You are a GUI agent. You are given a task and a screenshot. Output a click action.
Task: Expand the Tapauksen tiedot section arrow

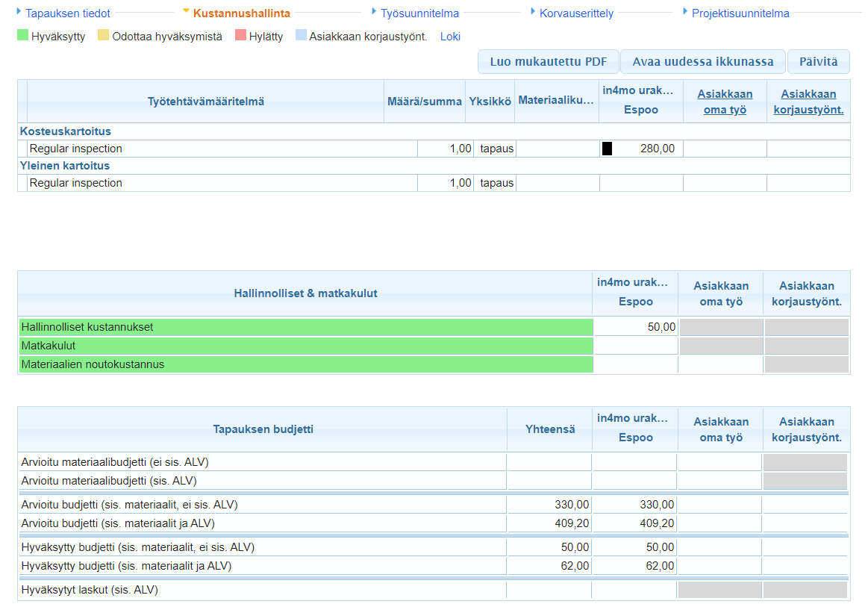pos(19,12)
